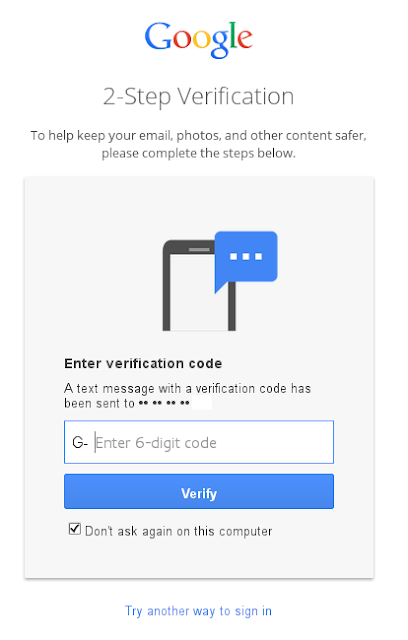
Task: Click the three white dots in chat bubble
Action: [246, 256]
